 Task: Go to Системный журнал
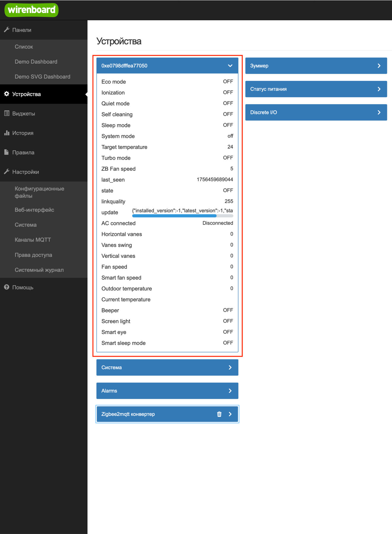point(39,270)
